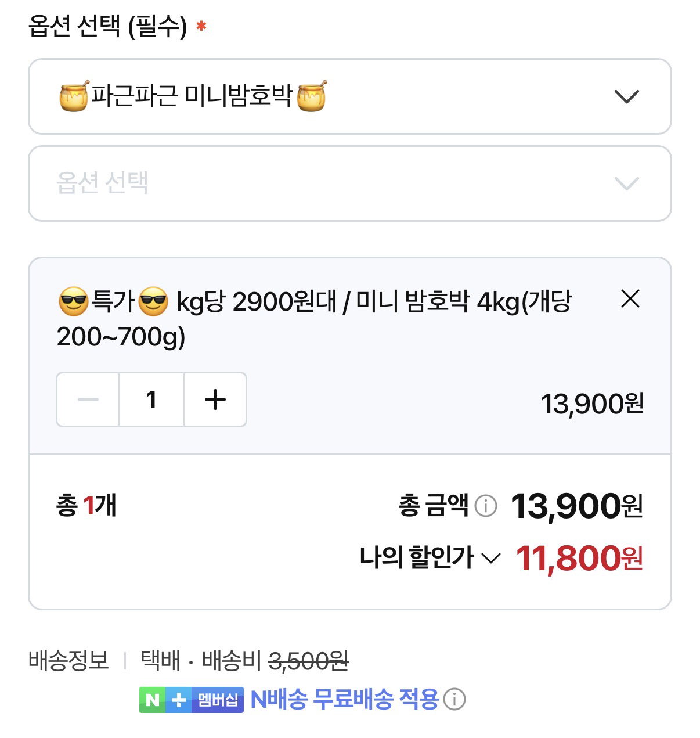Click the quantity field showing 1
700x738 pixels.
tap(151, 399)
